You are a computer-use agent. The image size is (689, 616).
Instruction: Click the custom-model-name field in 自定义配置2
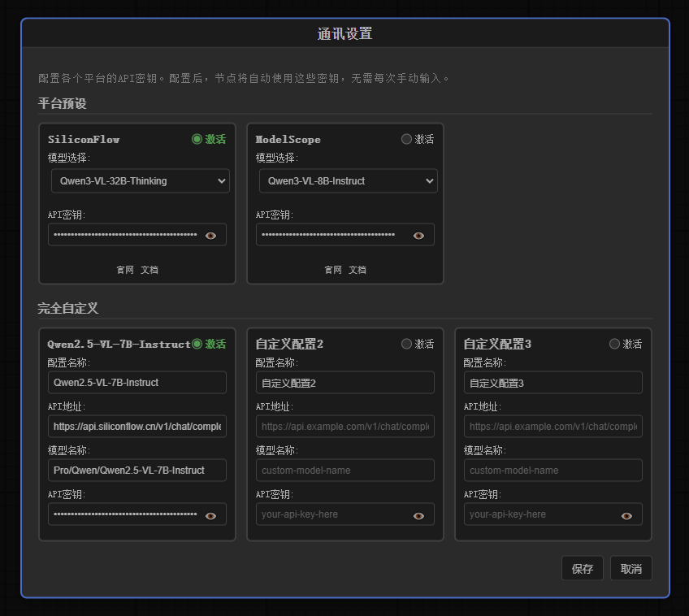[x=345, y=471]
